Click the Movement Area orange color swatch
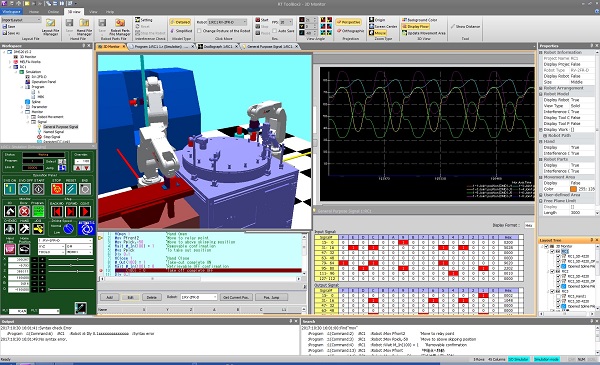Screen dimensions: 600x365 [x=573, y=189]
